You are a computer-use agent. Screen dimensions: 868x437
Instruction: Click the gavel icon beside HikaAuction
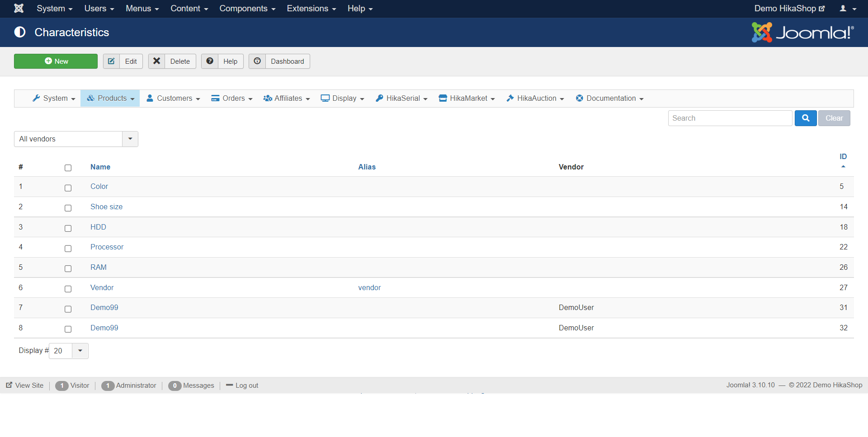510,98
